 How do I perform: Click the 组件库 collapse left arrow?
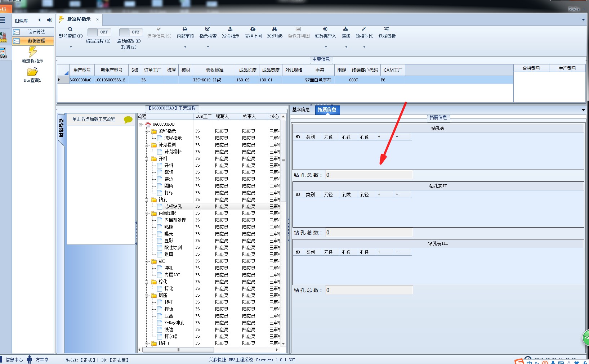(x=39, y=20)
